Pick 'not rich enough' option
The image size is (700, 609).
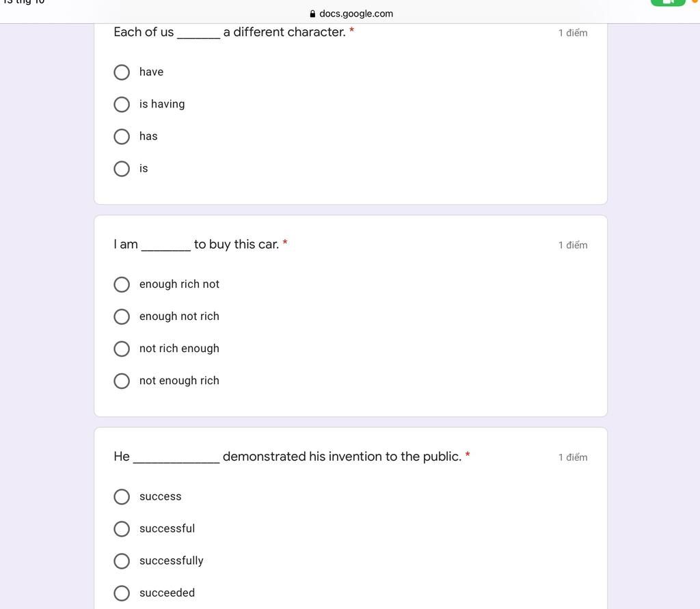pos(122,349)
